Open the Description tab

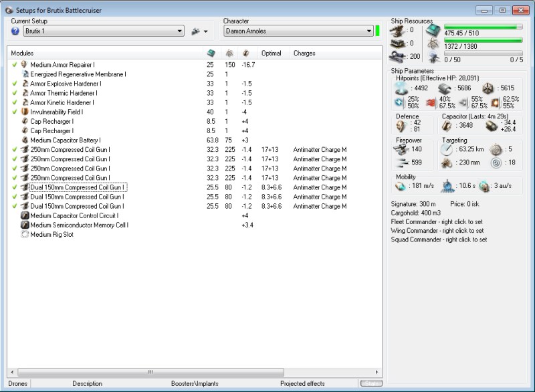[88, 383]
